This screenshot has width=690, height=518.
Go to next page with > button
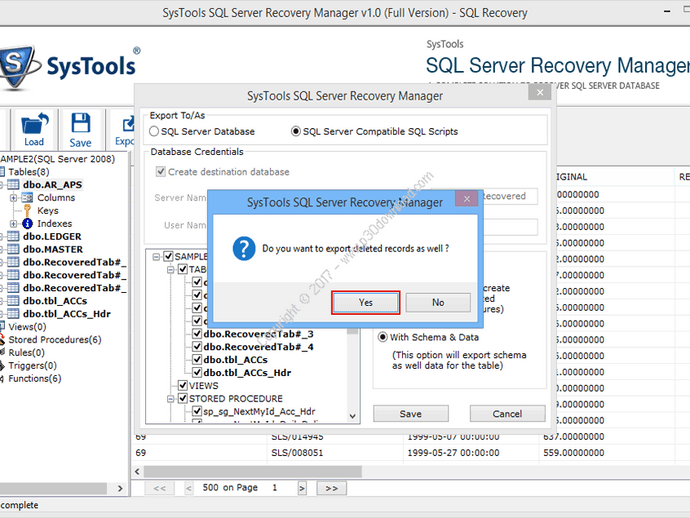(x=301, y=488)
